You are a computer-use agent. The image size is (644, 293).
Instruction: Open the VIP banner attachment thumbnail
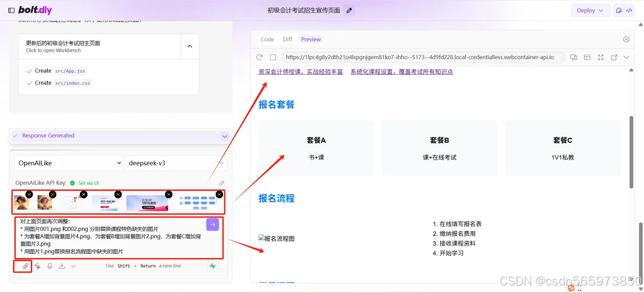click(147, 203)
